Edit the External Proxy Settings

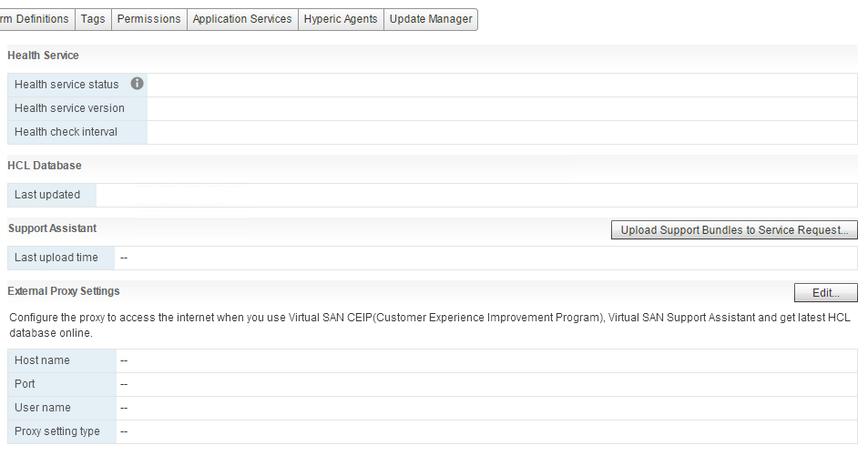click(825, 293)
